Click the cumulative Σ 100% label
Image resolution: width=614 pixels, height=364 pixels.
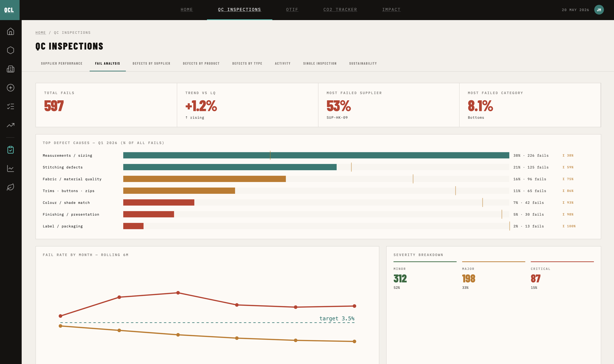click(x=569, y=226)
